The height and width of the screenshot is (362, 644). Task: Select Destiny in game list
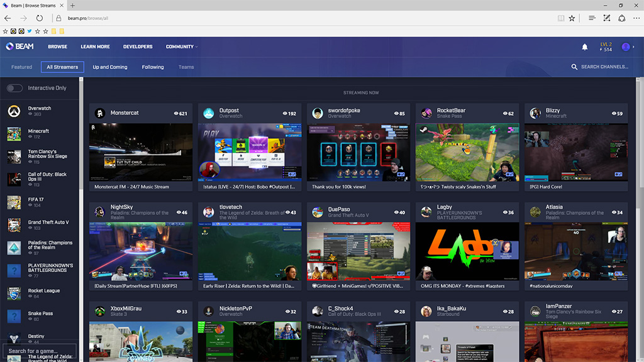tap(36, 336)
